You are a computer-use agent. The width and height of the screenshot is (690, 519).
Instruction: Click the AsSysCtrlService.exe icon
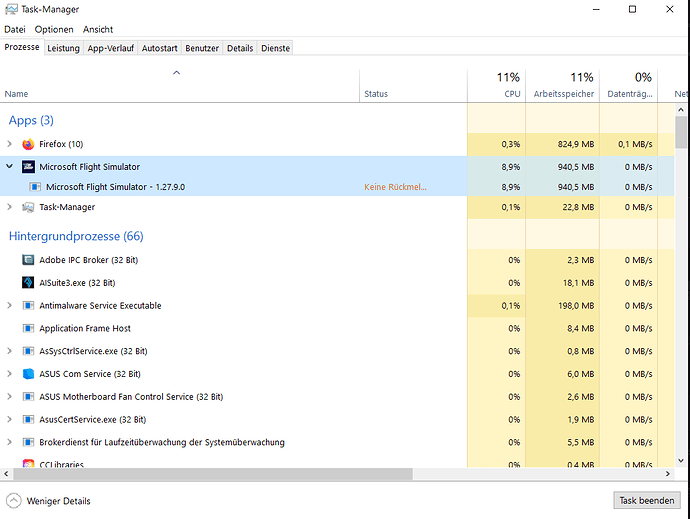pyautogui.click(x=28, y=351)
